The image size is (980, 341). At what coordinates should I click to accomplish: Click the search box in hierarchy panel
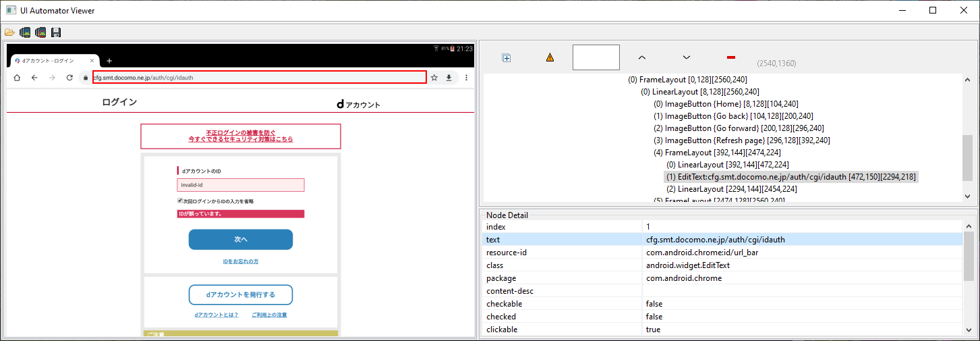596,57
